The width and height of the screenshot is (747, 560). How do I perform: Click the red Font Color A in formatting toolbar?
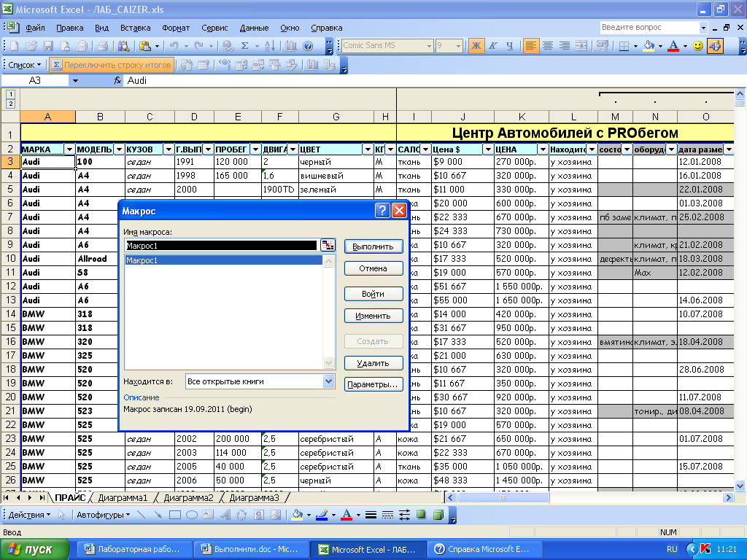[673, 46]
